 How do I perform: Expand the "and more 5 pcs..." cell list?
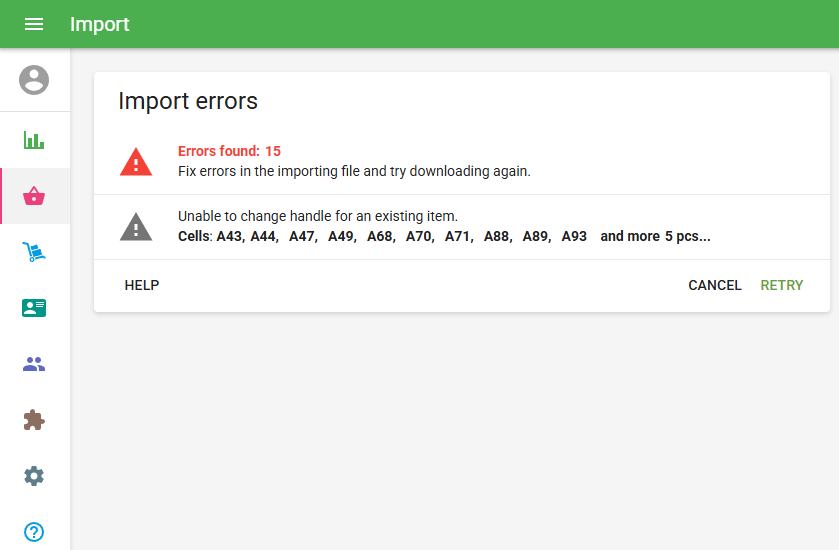point(655,237)
